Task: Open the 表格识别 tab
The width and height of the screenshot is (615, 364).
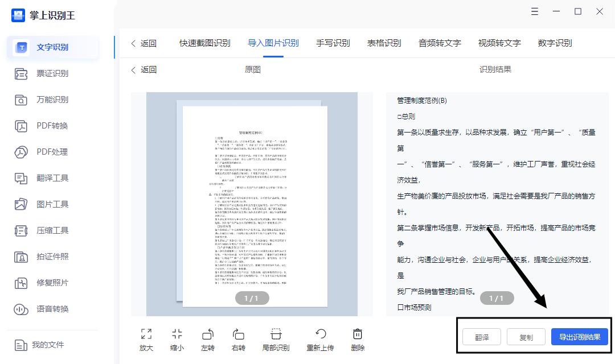Action: coord(384,43)
